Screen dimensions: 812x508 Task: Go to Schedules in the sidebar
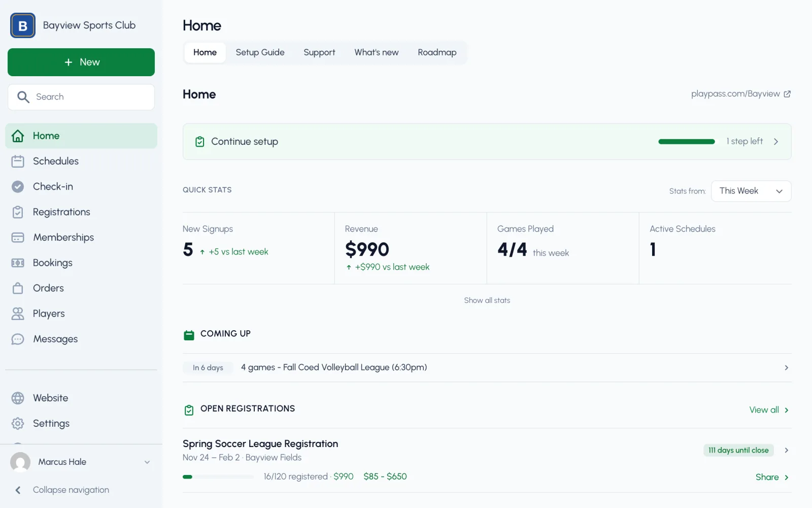(x=81, y=161)
